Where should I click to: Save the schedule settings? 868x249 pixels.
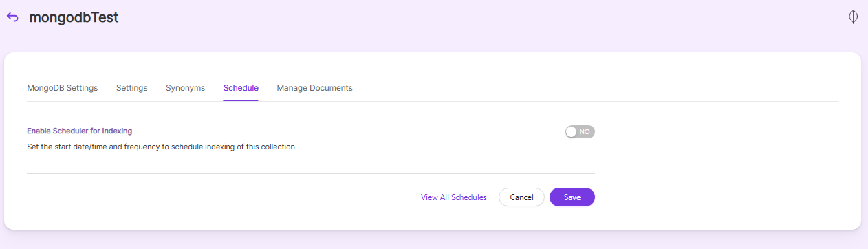(572, 197)
